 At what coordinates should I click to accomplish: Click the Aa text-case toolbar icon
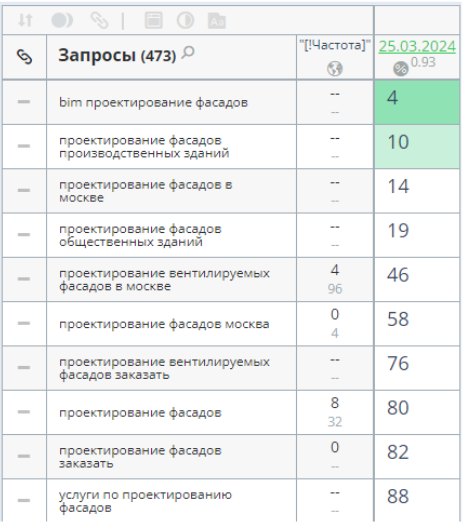[x=217, y=21]
